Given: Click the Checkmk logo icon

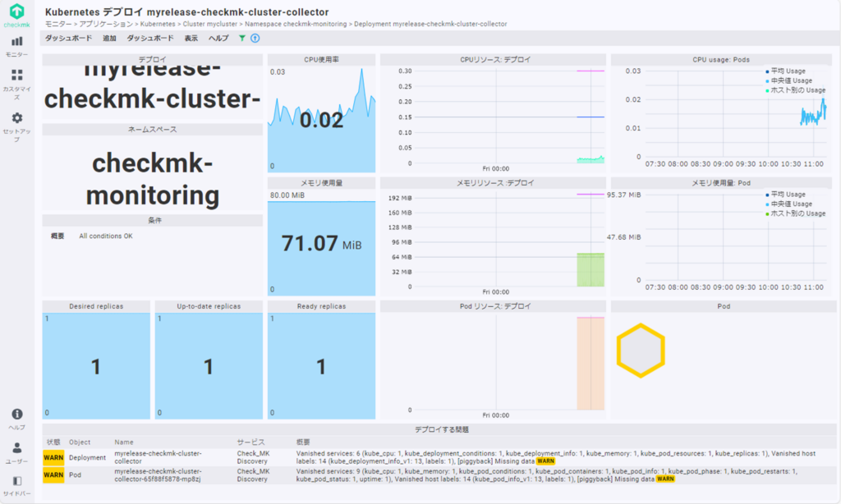Looking at the screenshot, I should click(x=16, y=11).
